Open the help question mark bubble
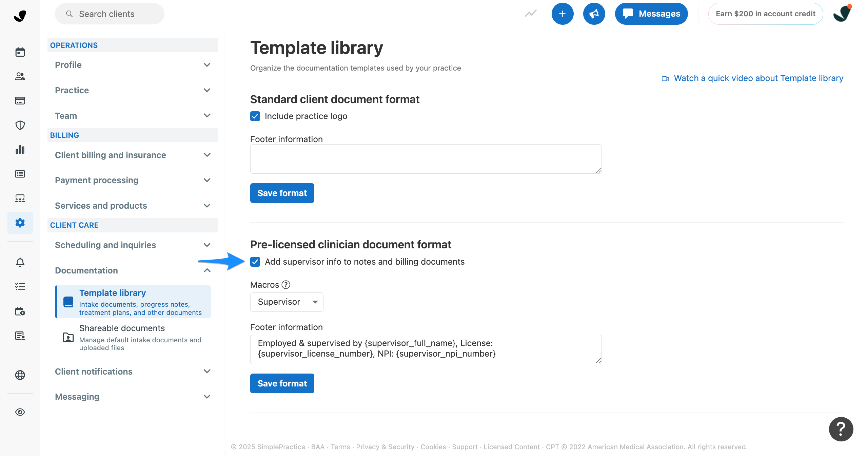 click(841, 429)
